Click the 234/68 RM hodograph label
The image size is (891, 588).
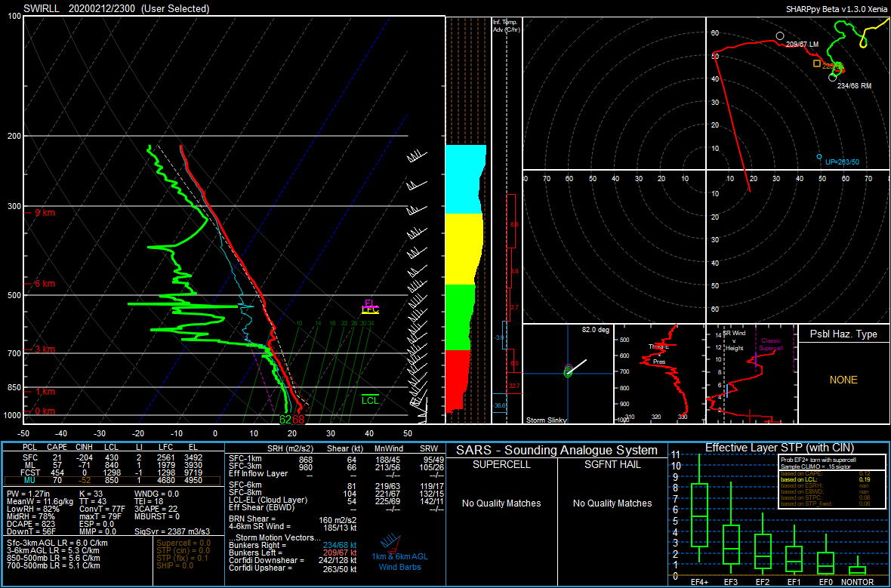[x=855, y=86]
